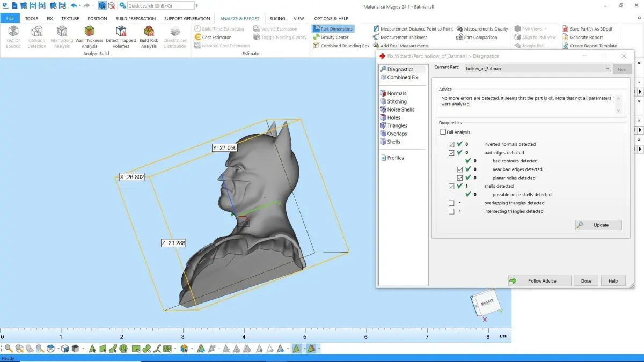Open Triangles page in Fix Wizard
The height and width of the screenshot is (362, 644).
[393, 125]
